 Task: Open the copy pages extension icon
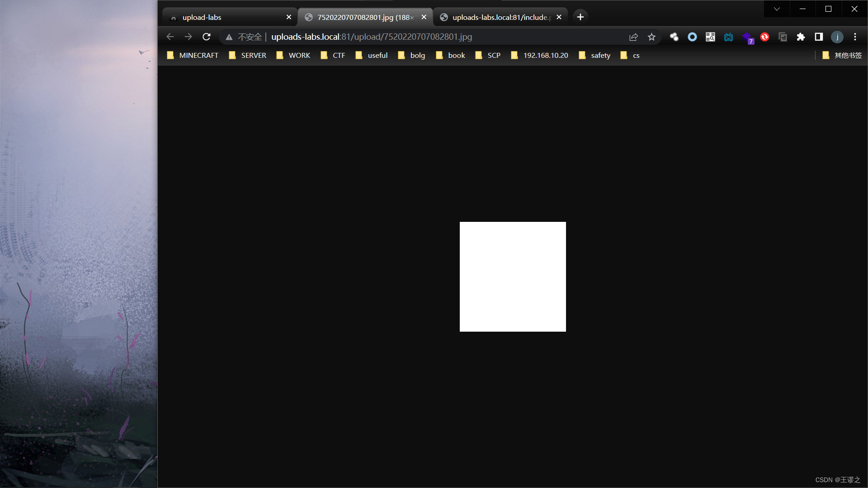click(x=783, y=37)
